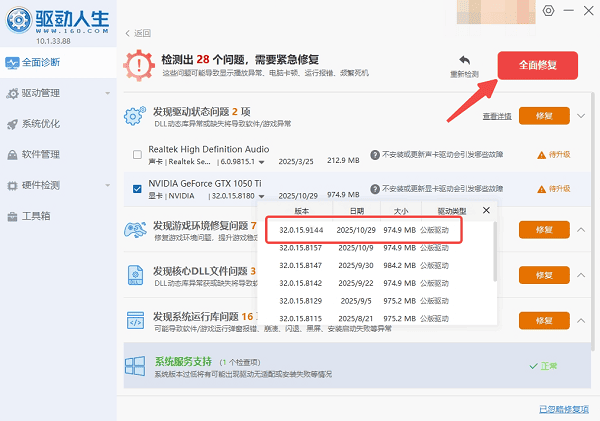Screen dimensions: 600x421
Task: Click the 系统服务支持 heading
Action: (x=183, y=361)
